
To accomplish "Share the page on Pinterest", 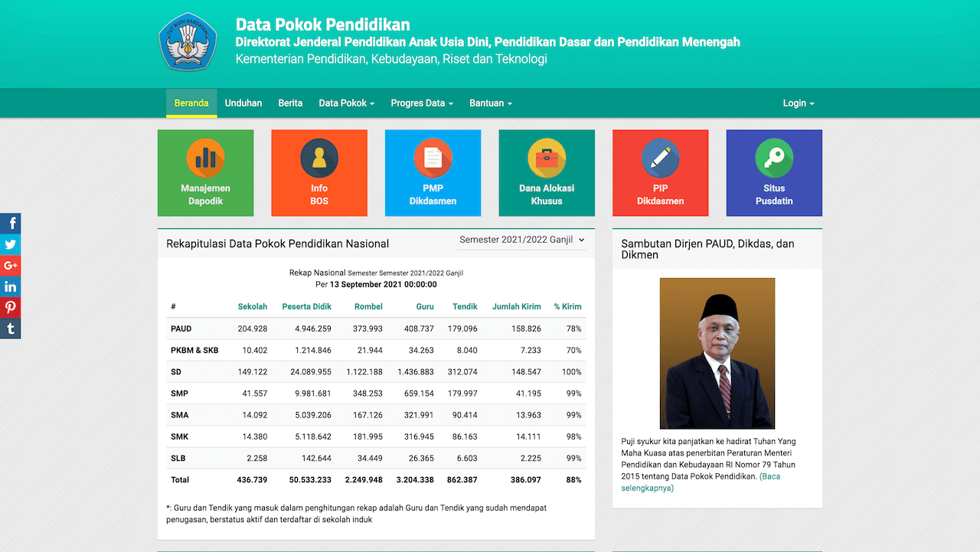I will tap(10, 308).
